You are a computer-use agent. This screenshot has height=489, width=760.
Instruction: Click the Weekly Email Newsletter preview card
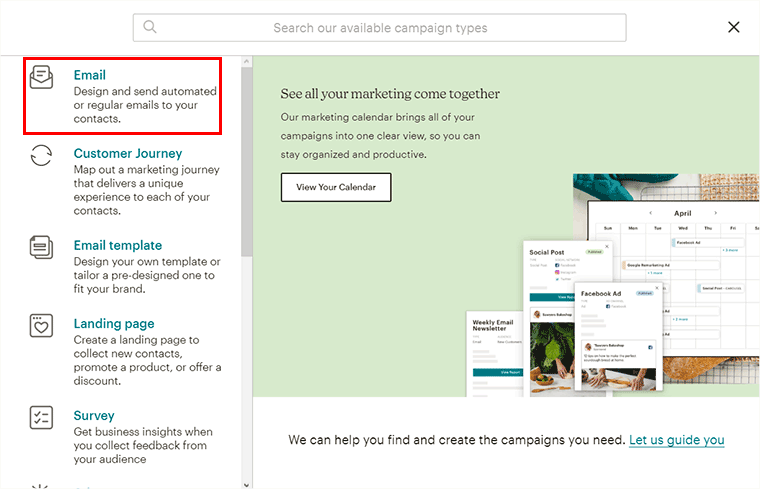[x=495, y=345]
